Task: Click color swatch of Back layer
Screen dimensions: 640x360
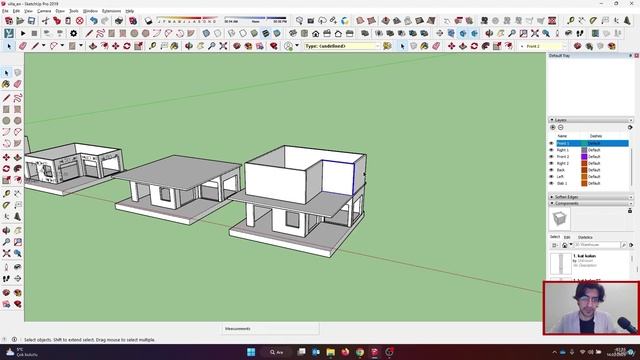Action: point(584,170)
